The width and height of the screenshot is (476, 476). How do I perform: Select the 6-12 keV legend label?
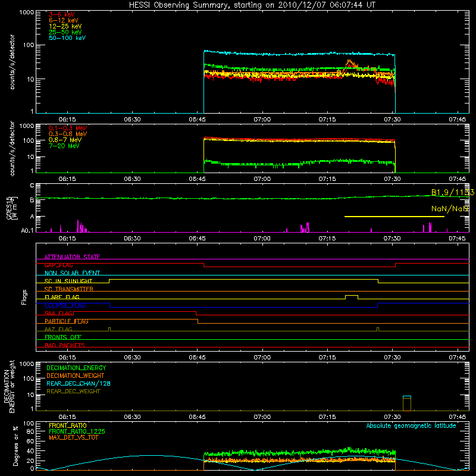64,20
